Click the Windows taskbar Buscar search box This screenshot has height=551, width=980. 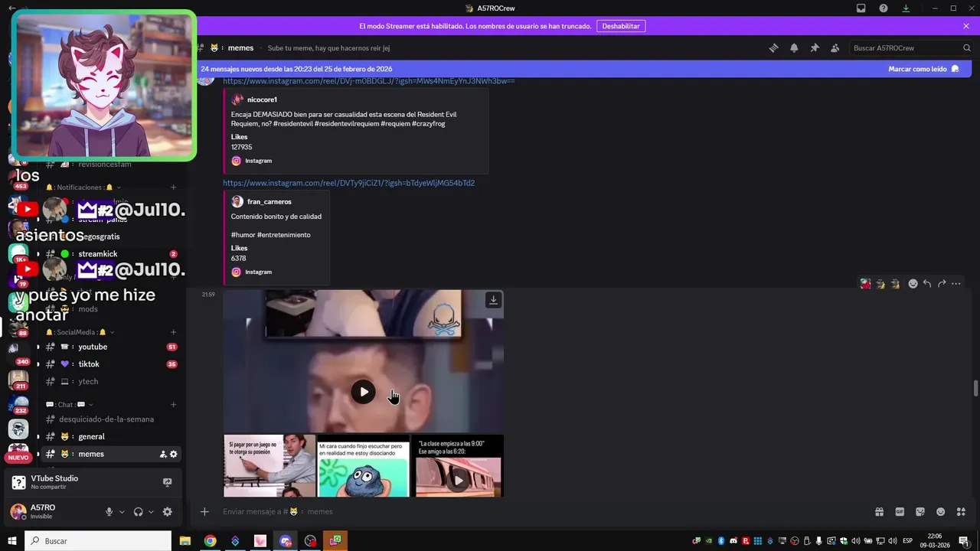98,541
